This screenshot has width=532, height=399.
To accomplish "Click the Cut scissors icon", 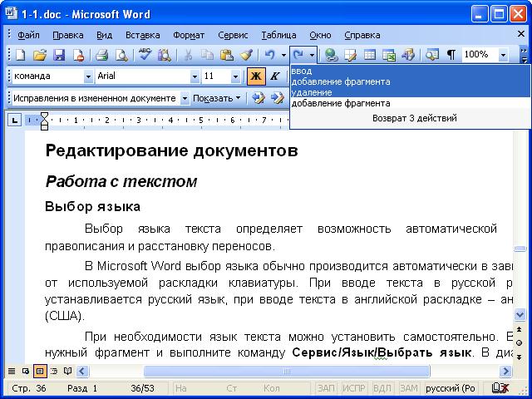I will tap(188, 55).
